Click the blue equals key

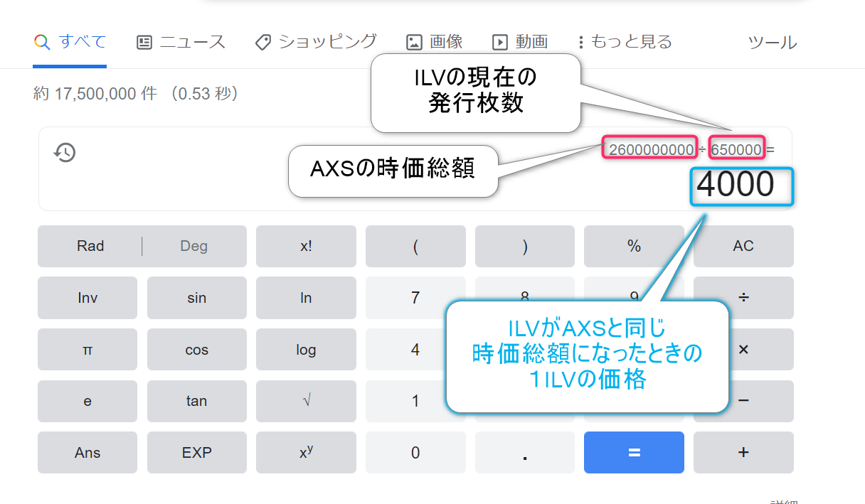click(x=634, y=453)
